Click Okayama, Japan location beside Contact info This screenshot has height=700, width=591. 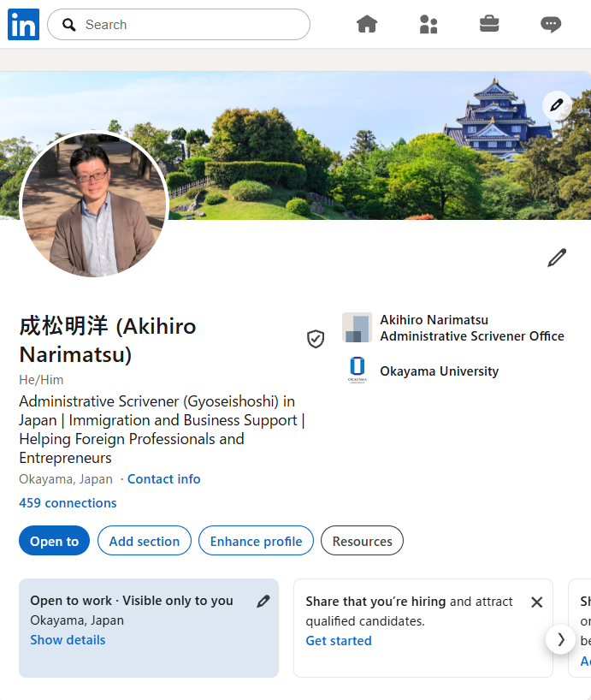pos(66,479)
